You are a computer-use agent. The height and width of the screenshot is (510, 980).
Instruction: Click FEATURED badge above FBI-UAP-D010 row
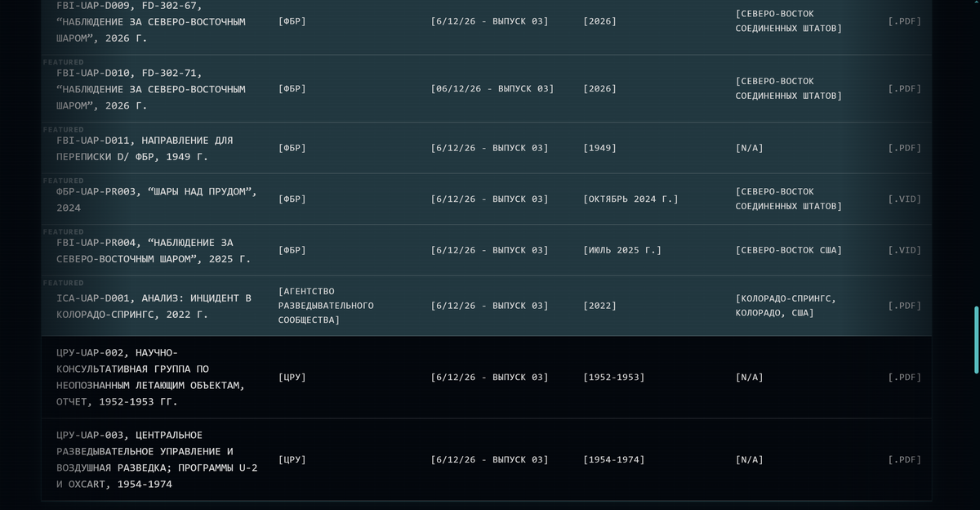click(64, 62)
